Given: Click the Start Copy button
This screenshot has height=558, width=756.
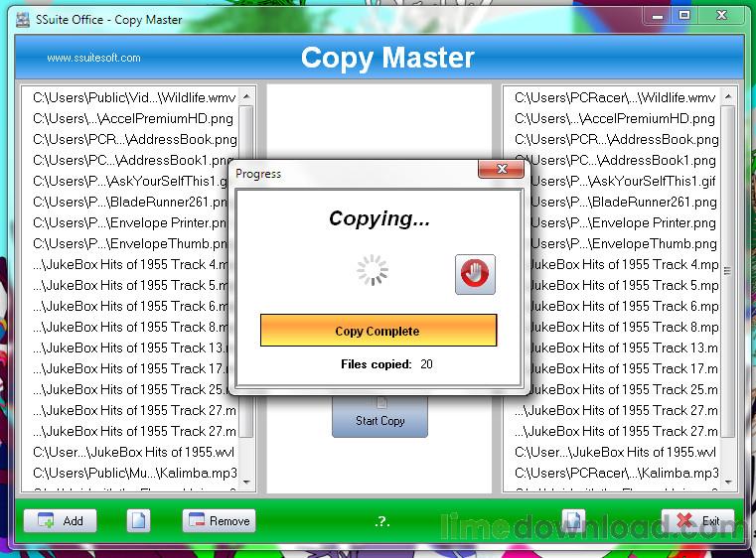Looking at the screenshot, I should point(379,417).
